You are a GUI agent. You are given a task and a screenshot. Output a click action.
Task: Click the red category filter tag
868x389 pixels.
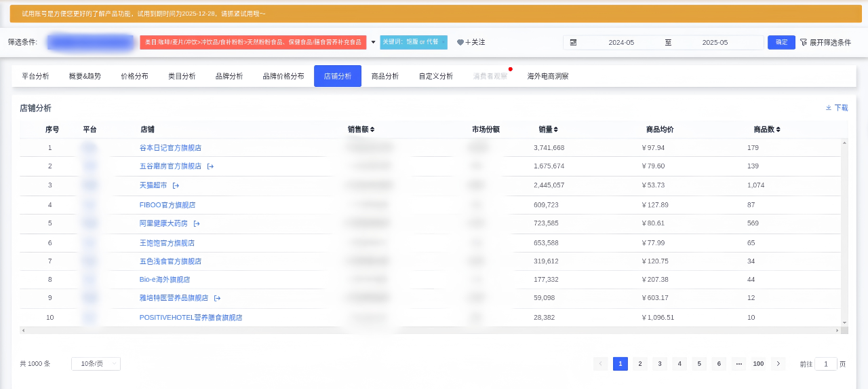(x=253, y=42)
